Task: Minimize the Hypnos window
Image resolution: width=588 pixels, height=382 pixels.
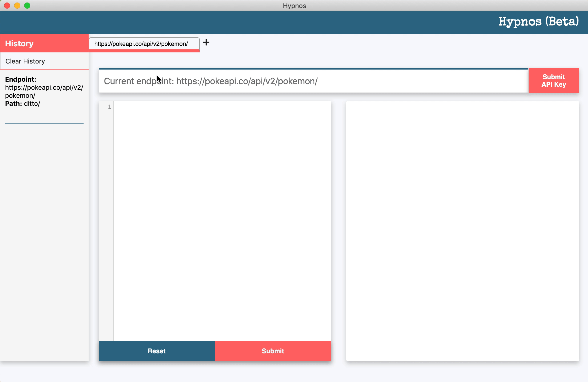Action: 17,6
